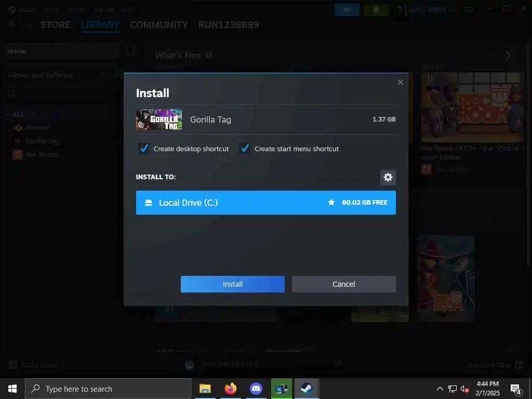
Task: Click the Gorilla Tag title text
Action: tap(210, 119)
